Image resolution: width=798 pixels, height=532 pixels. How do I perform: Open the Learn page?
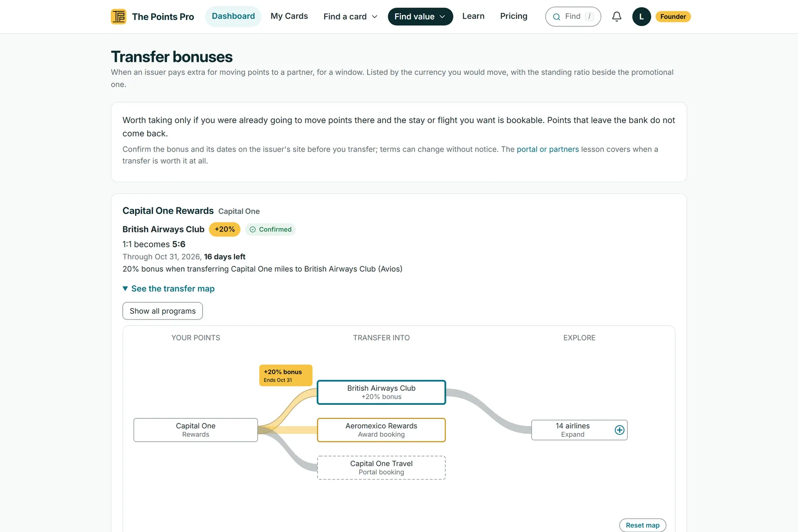(x=473, y=16)
